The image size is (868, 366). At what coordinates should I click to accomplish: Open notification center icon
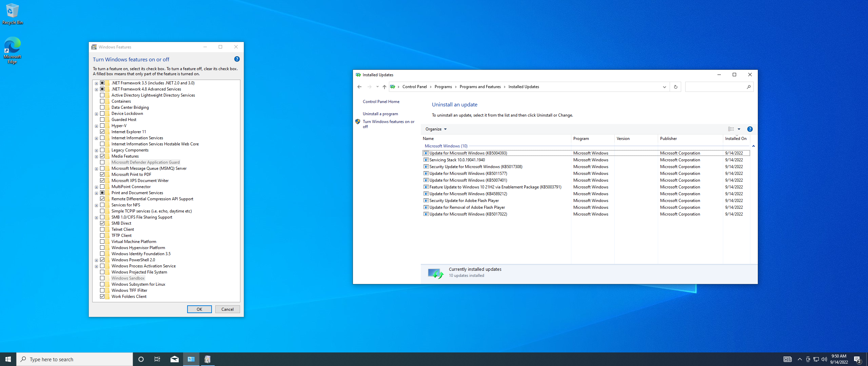click(858, 359)
